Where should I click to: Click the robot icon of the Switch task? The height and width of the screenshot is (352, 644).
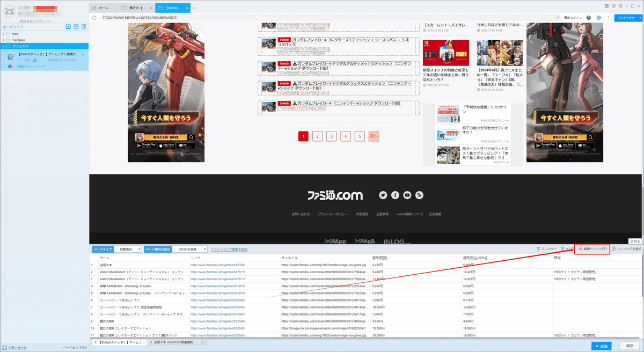pos(10,57)
